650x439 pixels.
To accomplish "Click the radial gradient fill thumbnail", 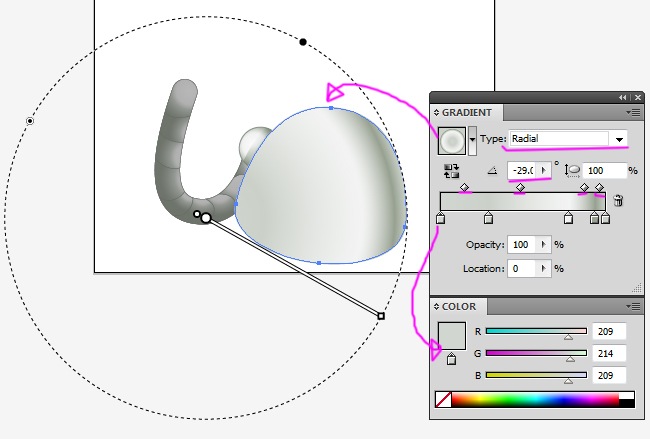I will (x=452, y=141).
